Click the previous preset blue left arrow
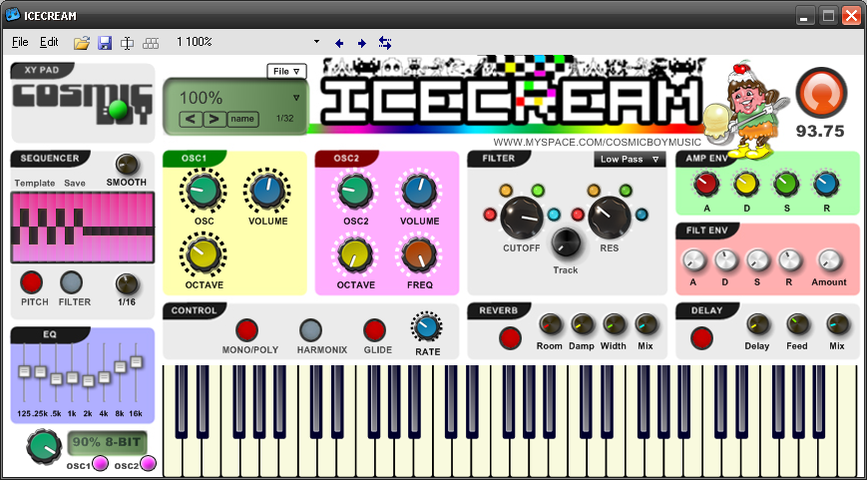This screenshot has height=480, width=867. pyautogui.click(x=339, y=43)
